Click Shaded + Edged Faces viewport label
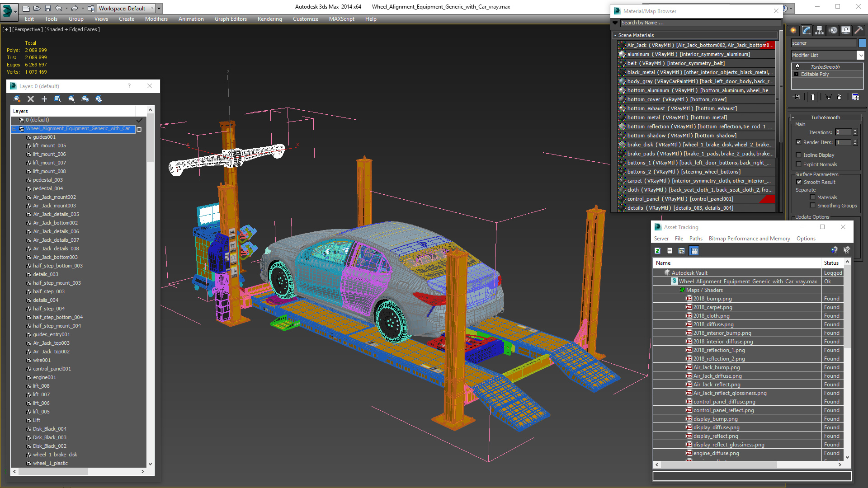Image resolution: width=868 pixels, height=488 pixels. (72, 29)
